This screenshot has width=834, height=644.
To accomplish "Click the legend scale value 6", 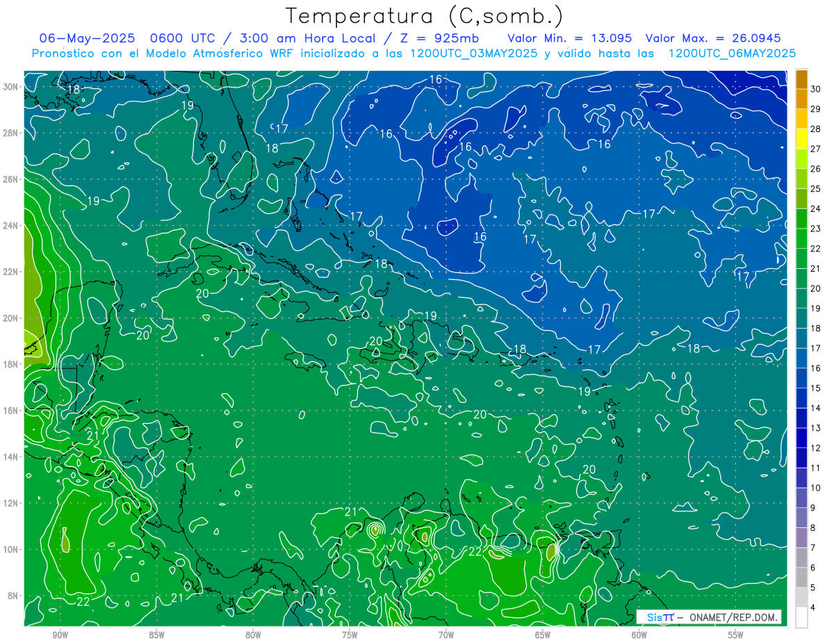I will point(813,568).
